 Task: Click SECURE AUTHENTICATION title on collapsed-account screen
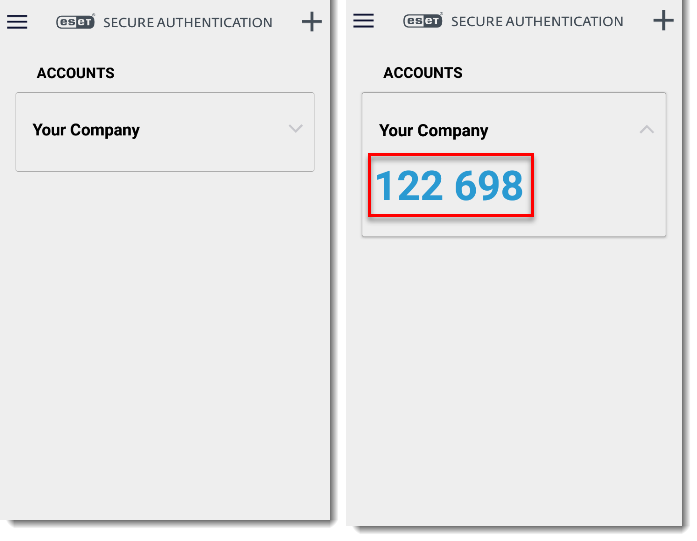188,22
